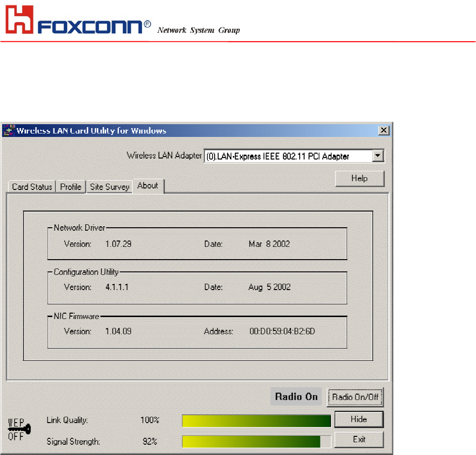Click MAC address 00:D0:59:04:B2:6D
Screen dimensions: 476x455
(282, 331)
